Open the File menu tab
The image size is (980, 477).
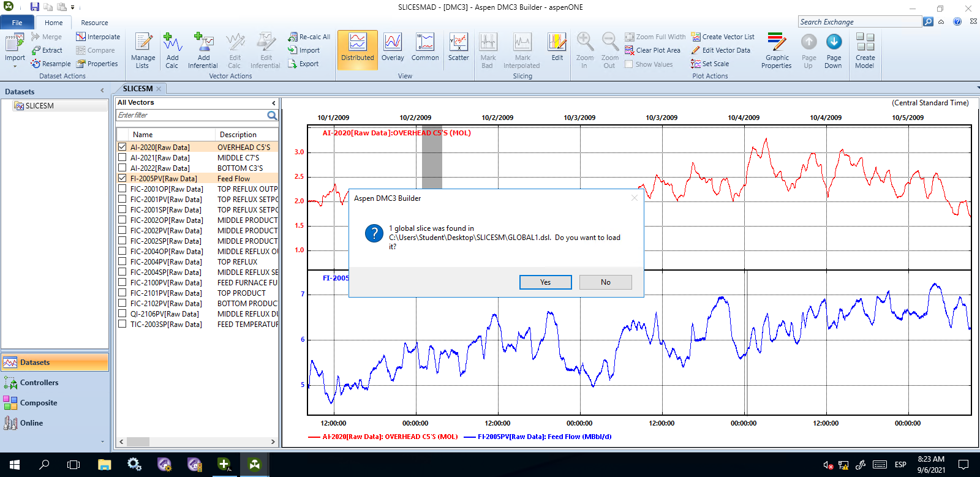[x=17, y=23]
